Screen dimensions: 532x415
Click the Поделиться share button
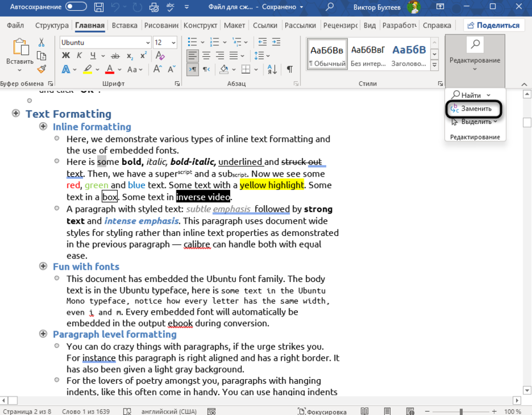pyautogui.click(x=494, y=26)
